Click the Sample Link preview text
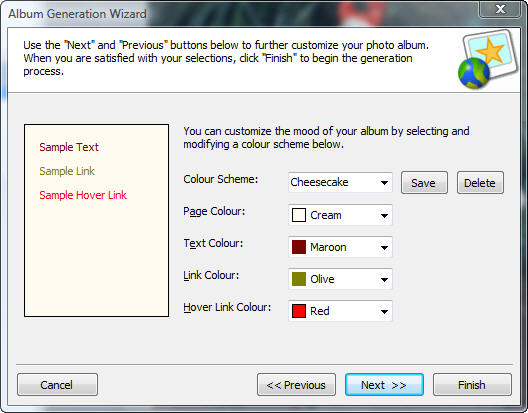 coord(67,171)
